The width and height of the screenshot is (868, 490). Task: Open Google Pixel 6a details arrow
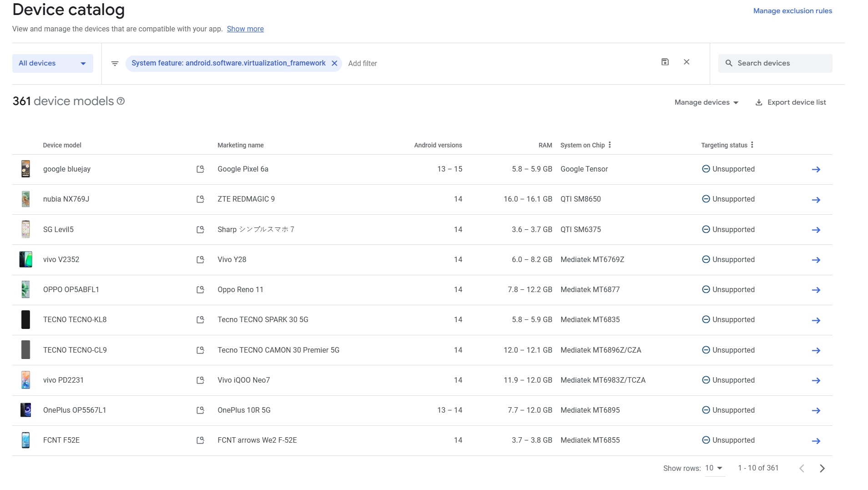tap(816, 169)
